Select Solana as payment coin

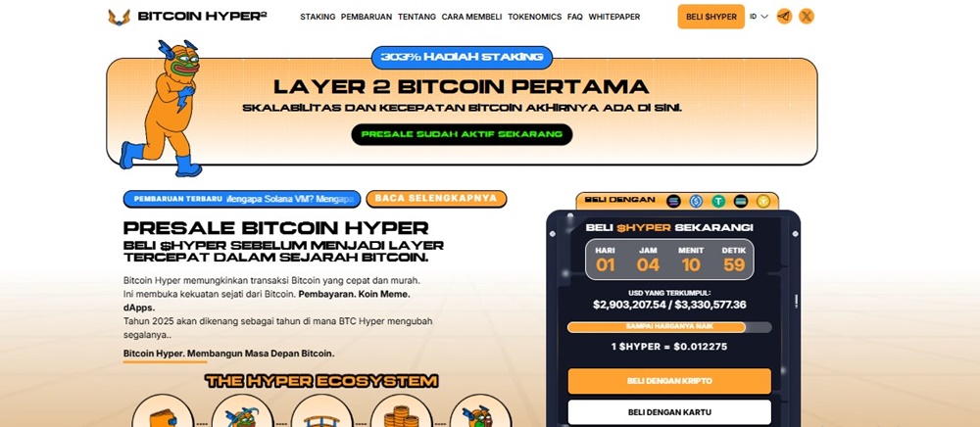(673, 201)
